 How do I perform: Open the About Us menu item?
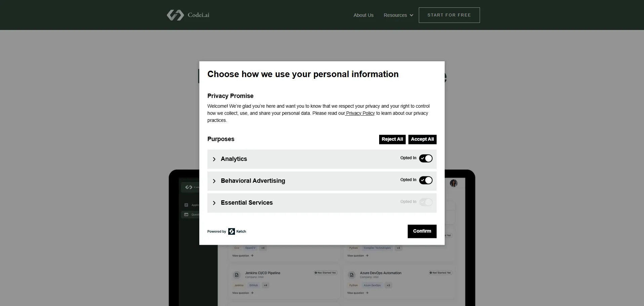(x=363, y=15)
